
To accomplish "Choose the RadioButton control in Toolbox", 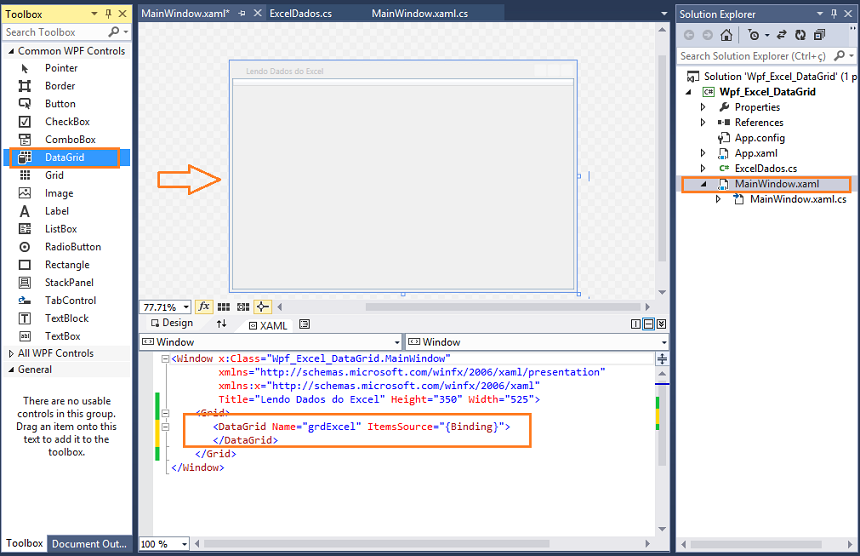I will click(67, 247).
